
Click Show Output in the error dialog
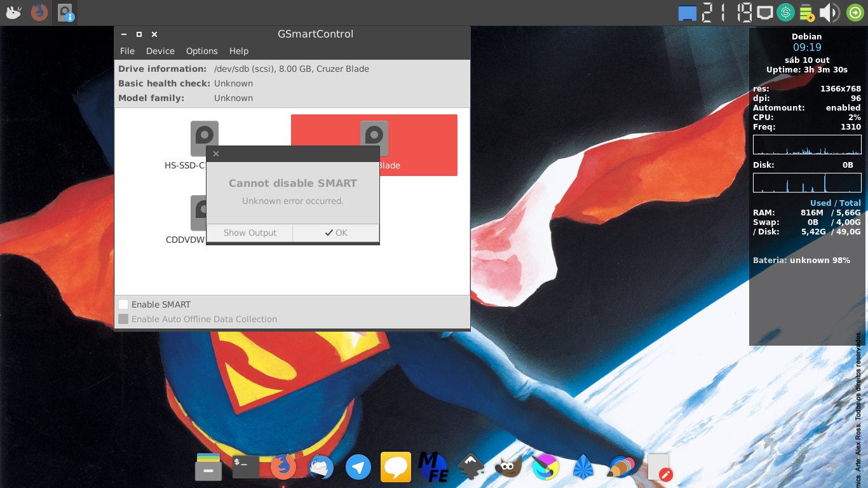pyautogui.click(x=250, y=233)
